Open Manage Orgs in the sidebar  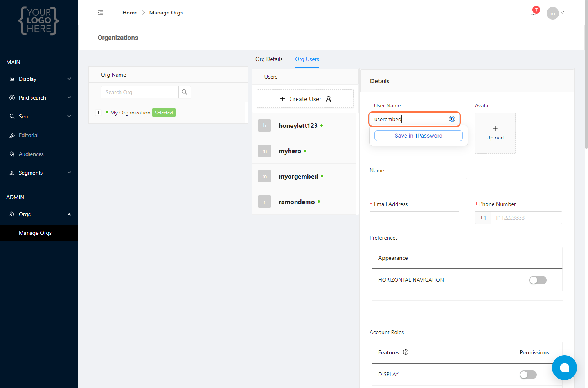point(35,233)
